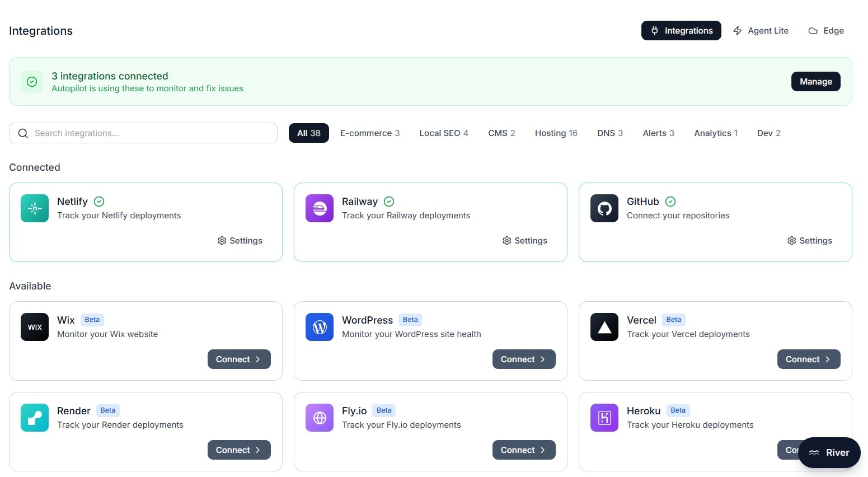Filter by Hosting category
Image resolution: width=868 pixels, height=477 pixels.
556,133
